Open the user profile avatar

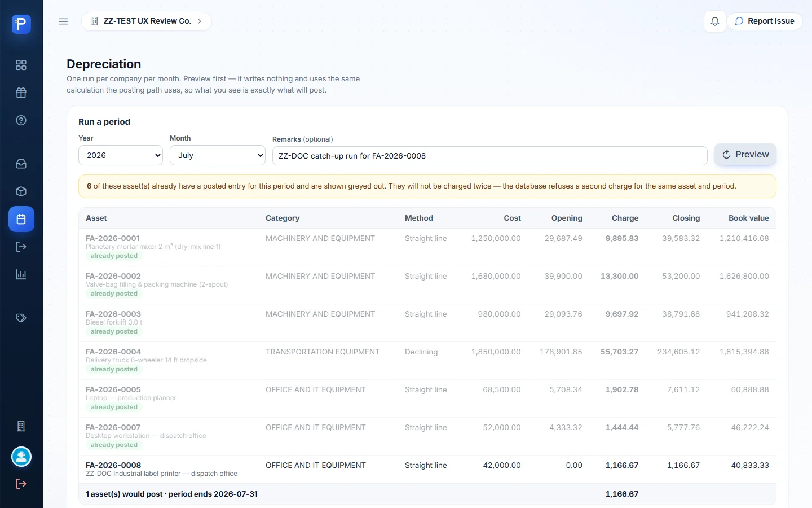[x=21, y=457]
